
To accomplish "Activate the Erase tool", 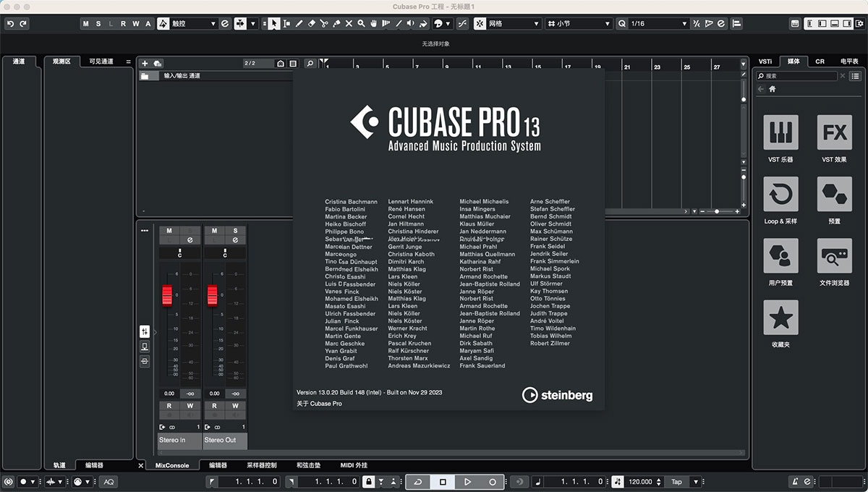I will click(311, 24).
